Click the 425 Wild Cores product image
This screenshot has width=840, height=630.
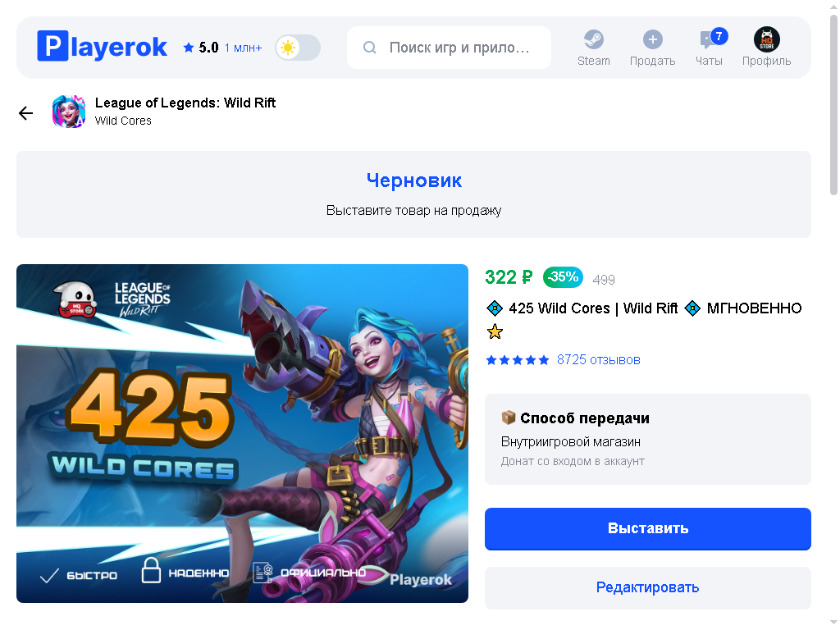pos(242,433)
